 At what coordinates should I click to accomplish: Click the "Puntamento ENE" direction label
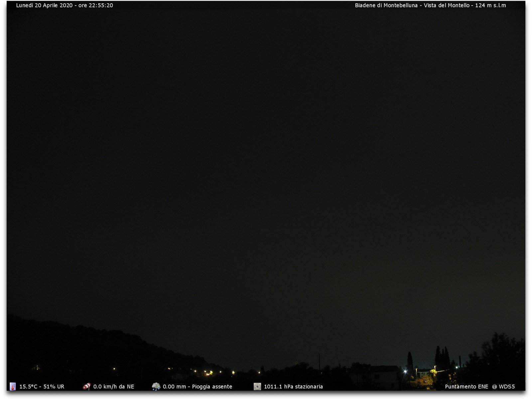466,387
